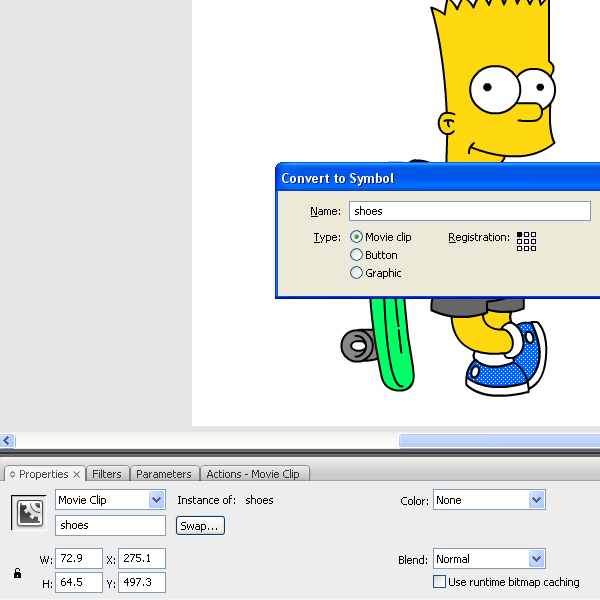Switch to the Parameters tab

coord(164,474)
